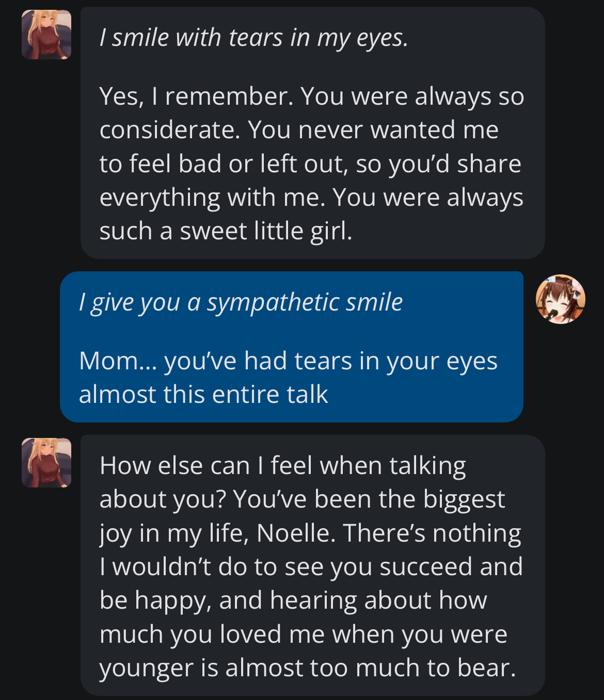The image size is (604, 700).
Task: Click the line "almost this entire talk"
Action: tap(203, 395)
